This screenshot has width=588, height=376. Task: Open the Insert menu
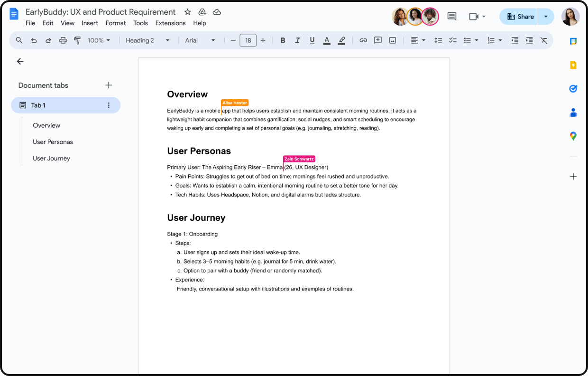90,23
